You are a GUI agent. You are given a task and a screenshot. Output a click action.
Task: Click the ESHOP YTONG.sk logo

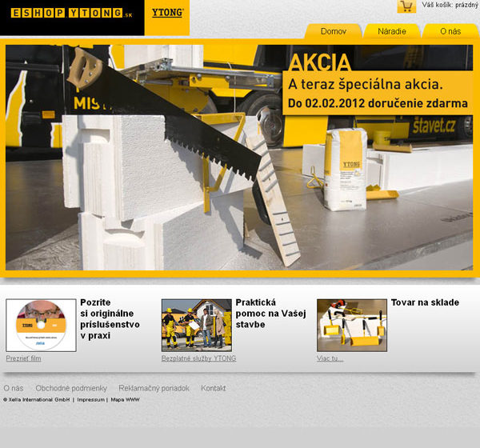tap(72, 14)
